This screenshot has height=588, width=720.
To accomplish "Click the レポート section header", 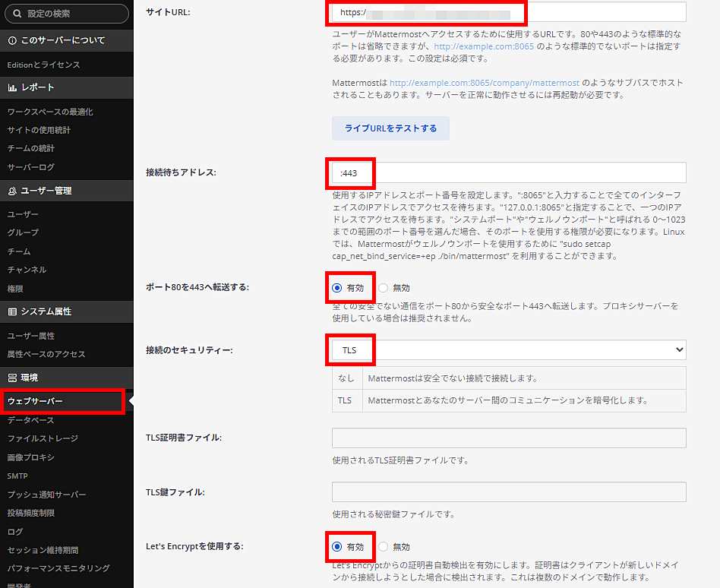I will click(x=67, y=87).
